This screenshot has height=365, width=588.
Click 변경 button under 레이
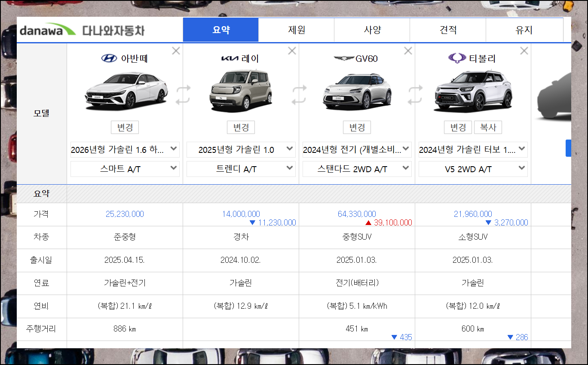pos(241,128)
